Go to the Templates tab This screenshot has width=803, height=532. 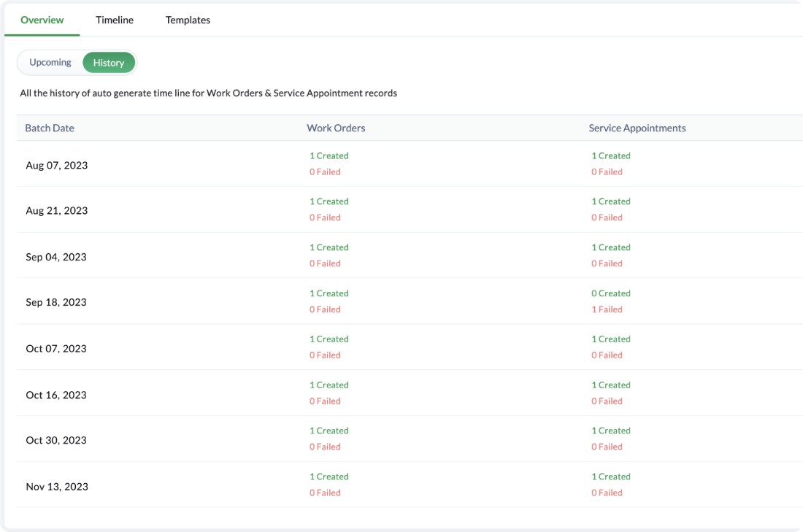tap(188, 20)
